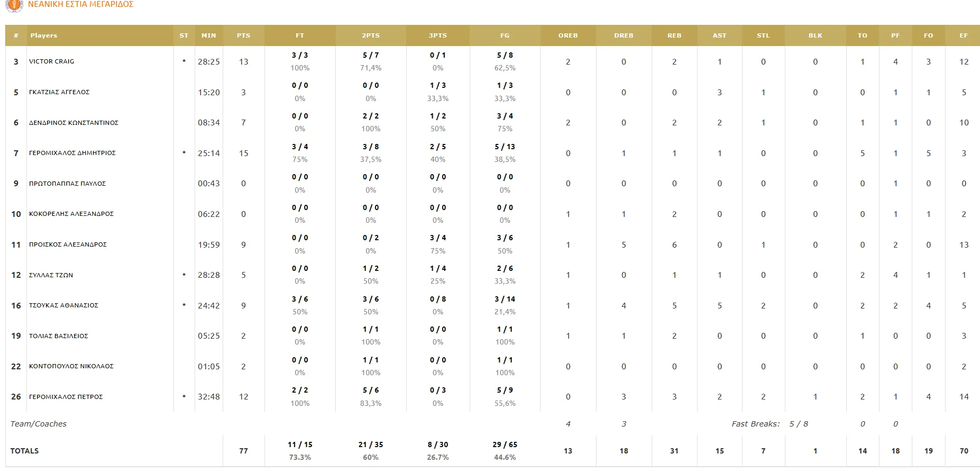Click the Team/Coaches row label

(x=39, y=424)
